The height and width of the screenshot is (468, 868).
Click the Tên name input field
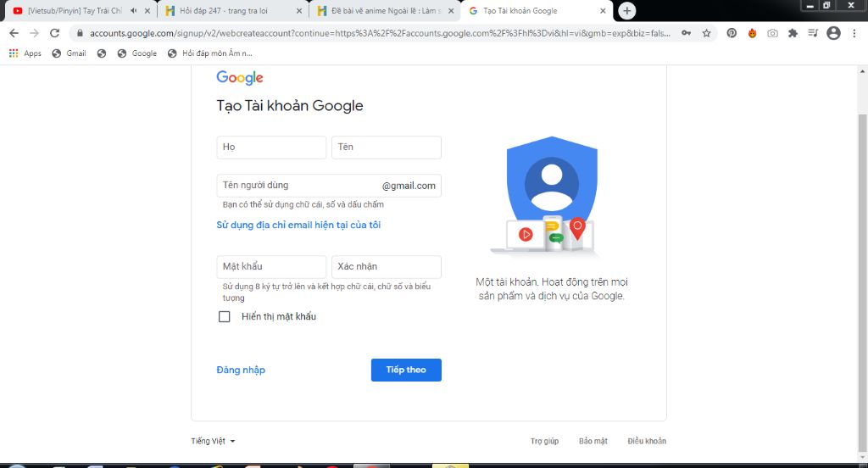pos(387,148)
